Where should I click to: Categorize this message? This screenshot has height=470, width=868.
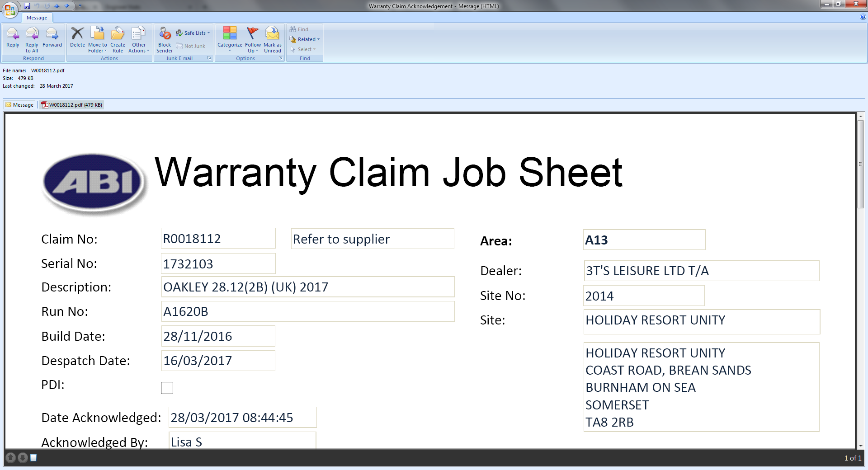(x=230, y=40)
